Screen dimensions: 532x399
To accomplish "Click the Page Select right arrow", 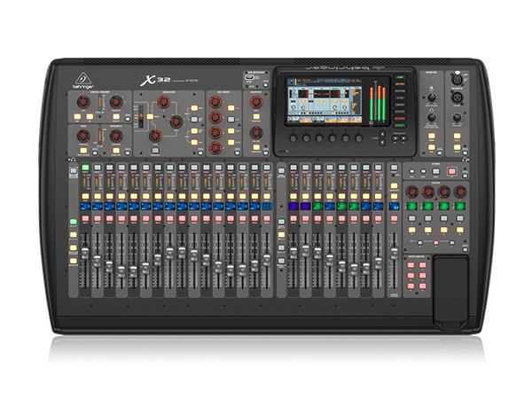I will tap(403, 138).
